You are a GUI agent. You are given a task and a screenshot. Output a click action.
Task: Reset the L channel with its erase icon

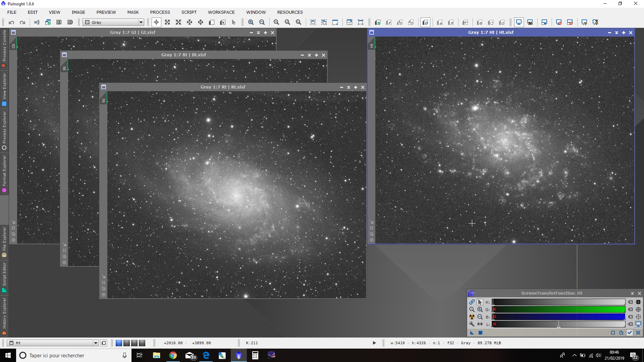[631, 324]
